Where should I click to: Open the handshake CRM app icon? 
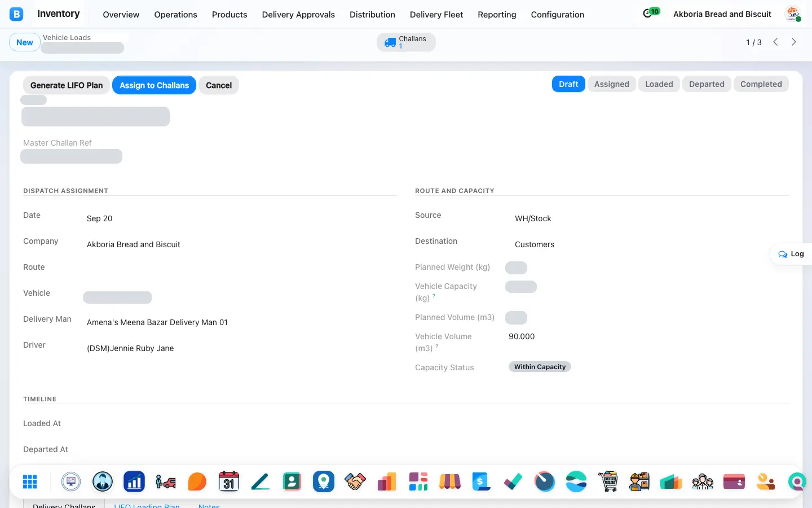pos(355,481)
